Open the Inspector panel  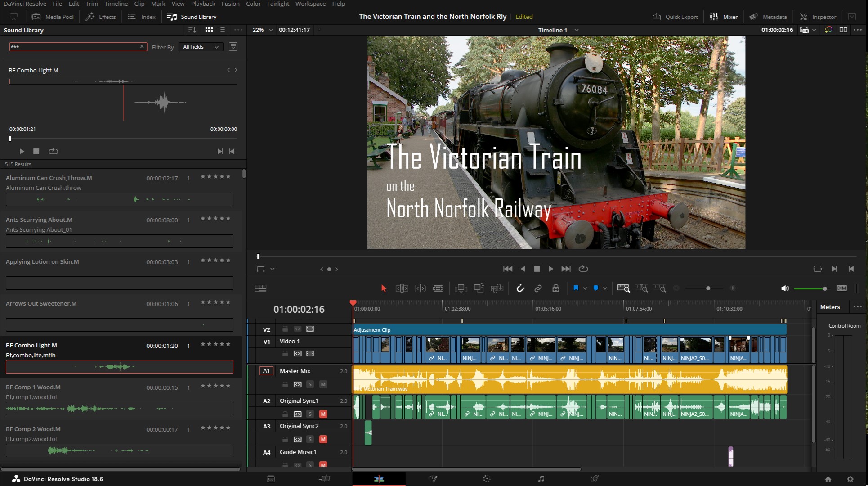point(818,17)
